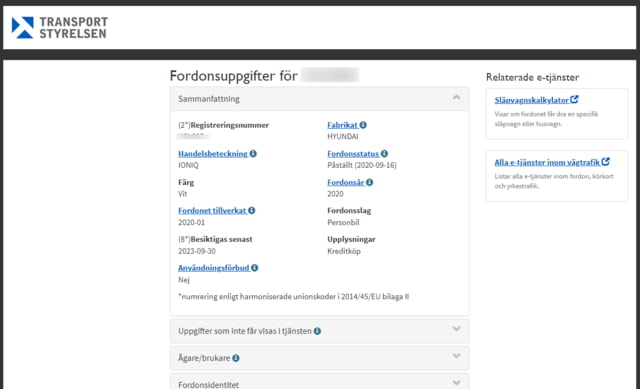Open the Handelsbeteckning link
640x389 pixels.
tap(213, 153)
